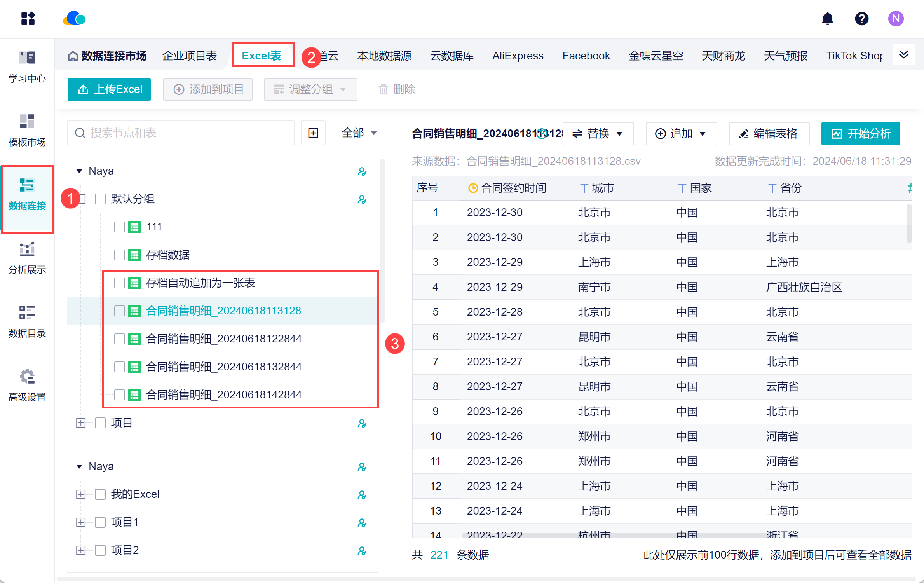
Task: Tick the checkbox for table 111
Action: [120, 227]
